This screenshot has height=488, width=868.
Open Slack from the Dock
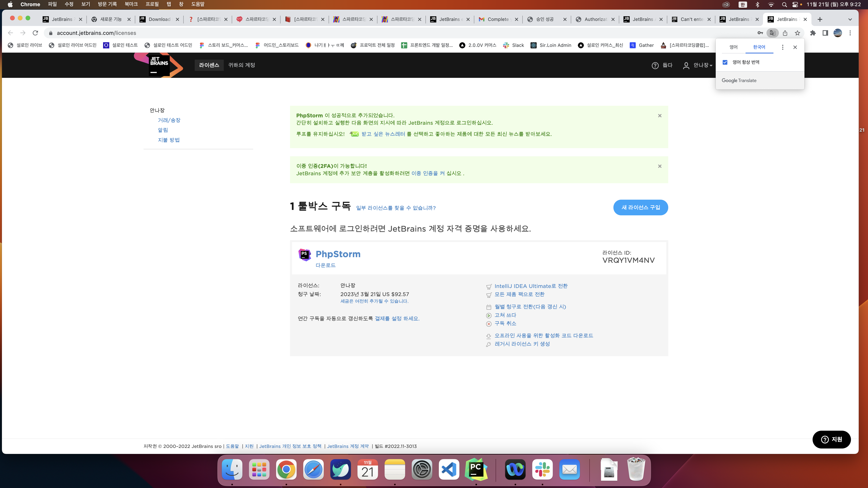[542, 469]
